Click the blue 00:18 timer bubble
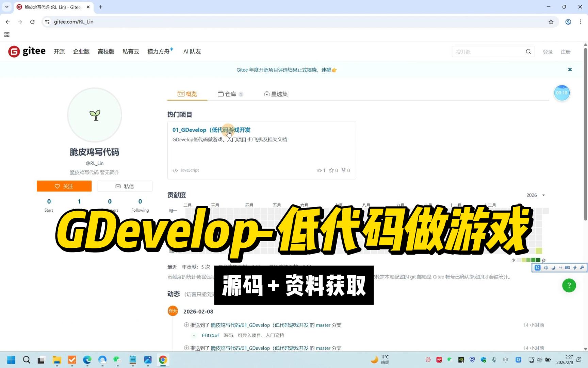588x368 pixels. pyautogui.click(x=562, y=93)
